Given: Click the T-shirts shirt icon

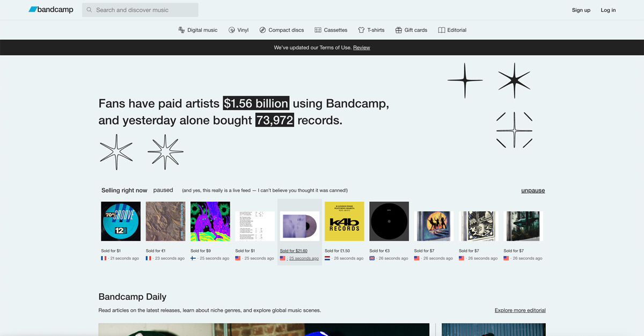Looking at the screenshot, I should point(361,30).
